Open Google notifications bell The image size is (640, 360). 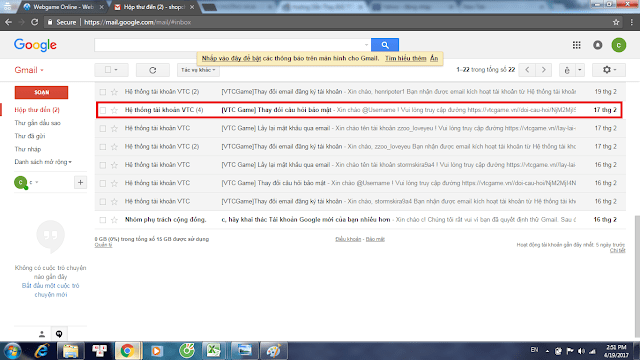tap(598, 45)
